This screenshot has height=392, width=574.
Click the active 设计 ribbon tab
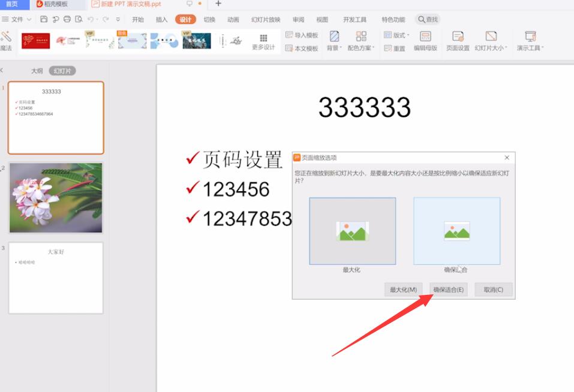(185, 19)
